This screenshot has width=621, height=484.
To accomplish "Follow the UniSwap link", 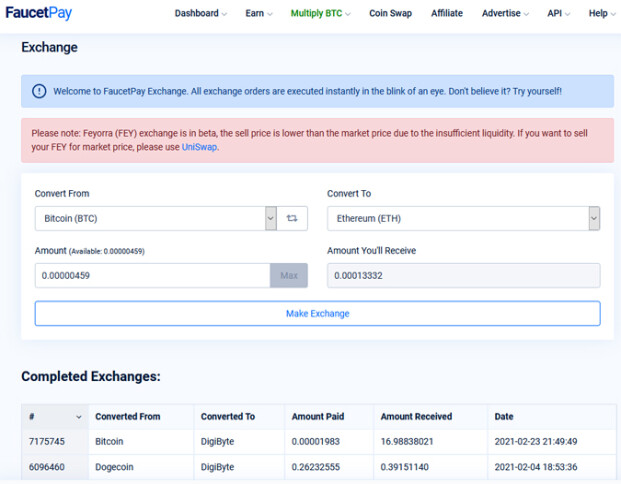I will tap(199, 147).
